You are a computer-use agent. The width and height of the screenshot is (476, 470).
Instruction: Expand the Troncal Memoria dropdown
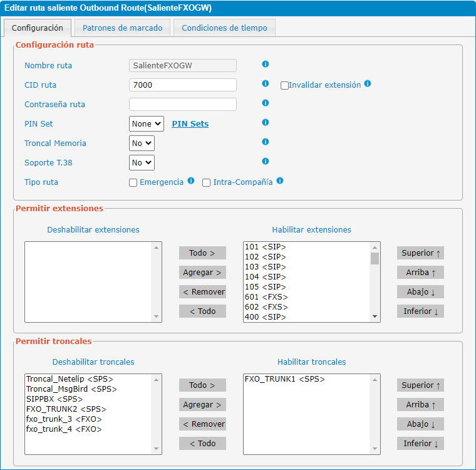pyautogui.click(x=142, y=144)
